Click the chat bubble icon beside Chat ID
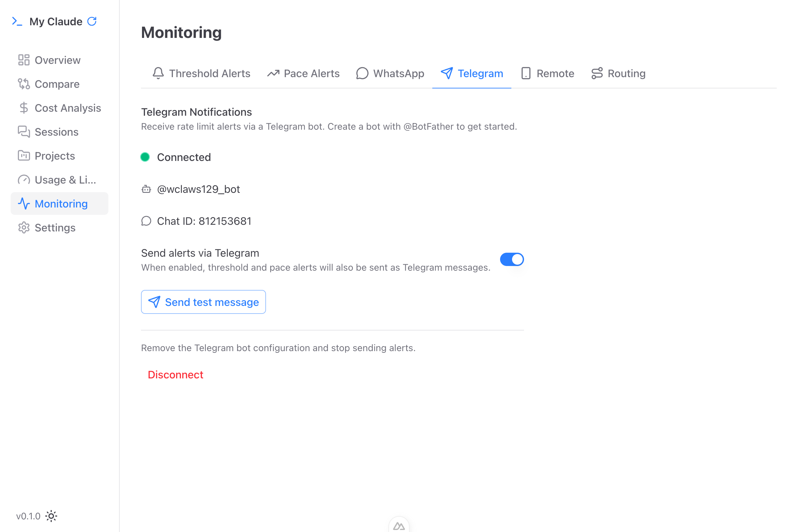The width and height of the screenshot is (798, 532). (146, 221)
